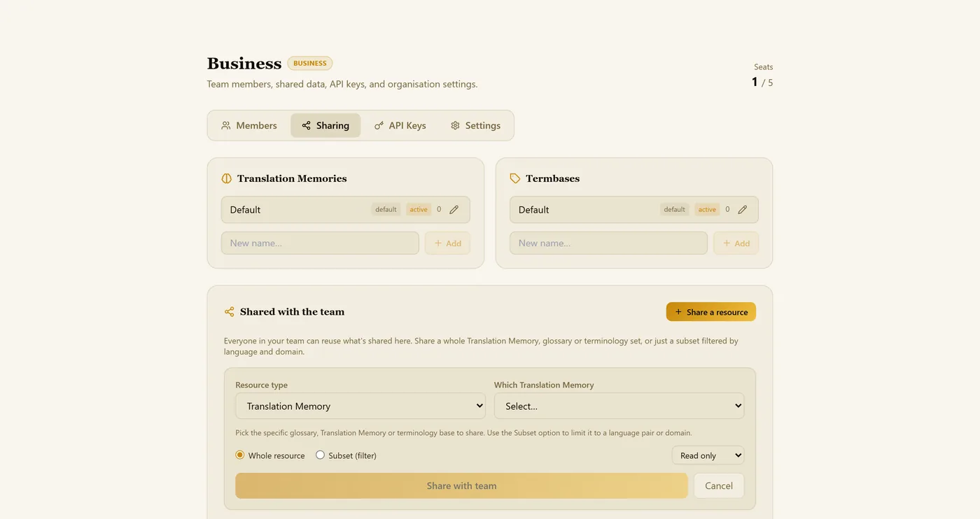Click the BUSINESS plan badge

pyautogui.click(x=310, y=63)
